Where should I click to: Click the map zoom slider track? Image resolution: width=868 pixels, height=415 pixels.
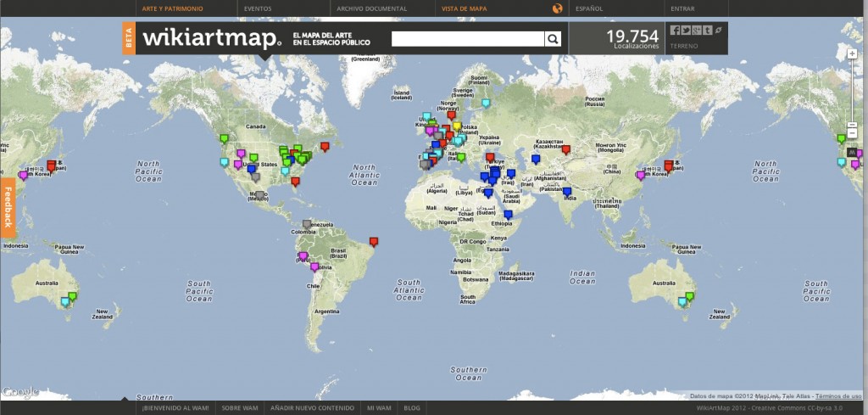coord(852,93)
